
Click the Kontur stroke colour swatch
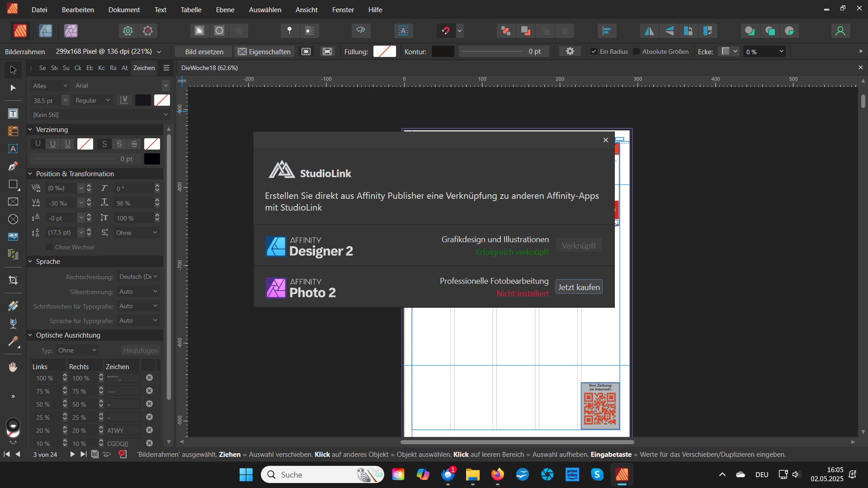[x=443, y=52]
